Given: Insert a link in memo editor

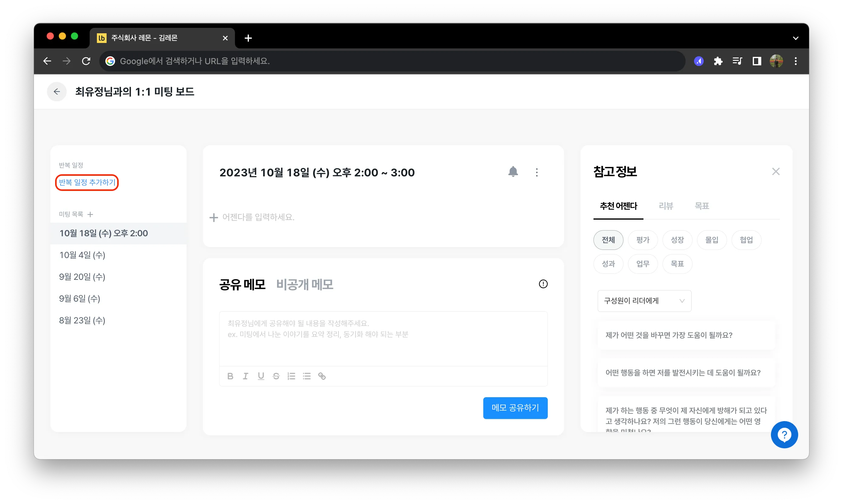Looking at the screenshot, I should coord(322,376).
